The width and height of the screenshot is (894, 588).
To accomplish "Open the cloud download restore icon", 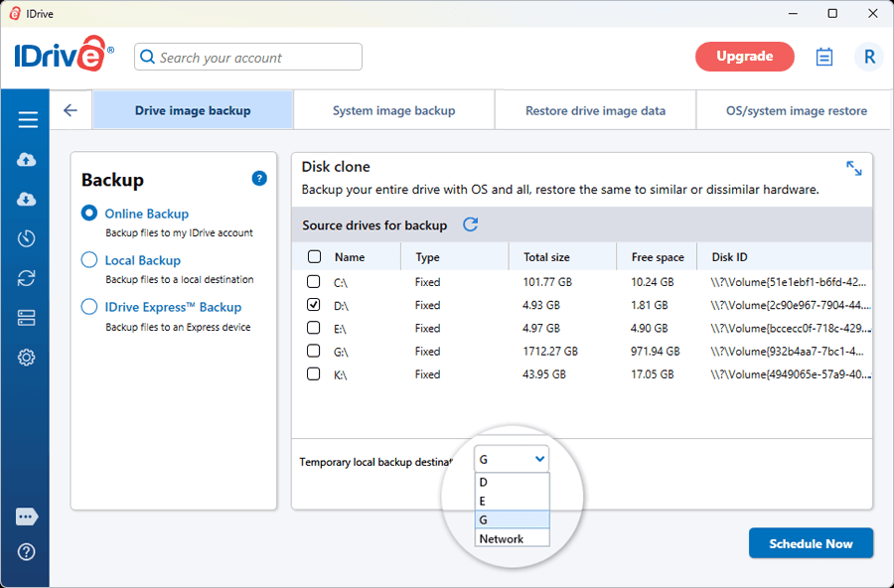I will (x=26, y=199).
